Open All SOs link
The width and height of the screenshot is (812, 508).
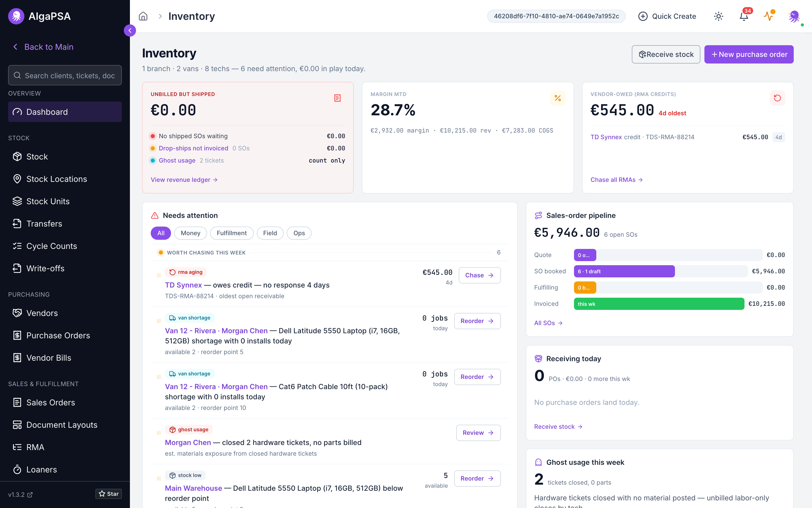pyautogui.click(x=548, y=323)
